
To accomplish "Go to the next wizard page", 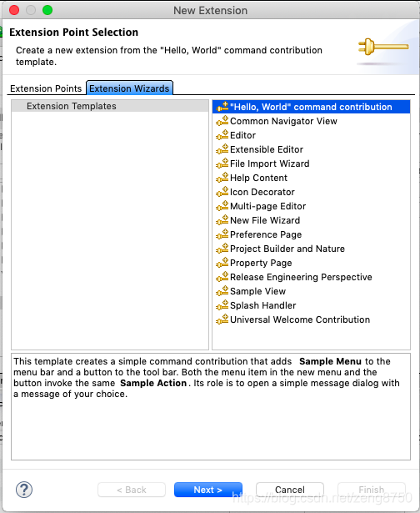I will pyautogui.click(x=208, y=490).
